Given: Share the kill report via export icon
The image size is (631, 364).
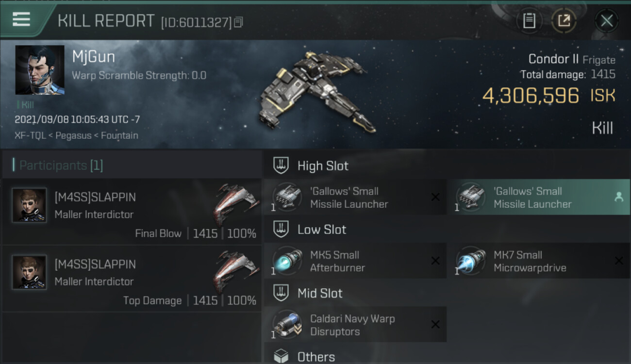Looking at the screenshot, I should click(564, 20).
